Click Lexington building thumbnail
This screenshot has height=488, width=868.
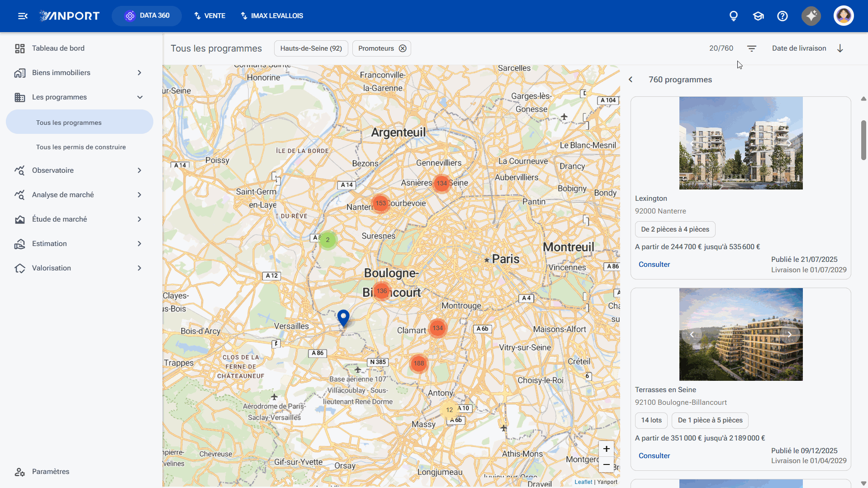coord(741,143)
